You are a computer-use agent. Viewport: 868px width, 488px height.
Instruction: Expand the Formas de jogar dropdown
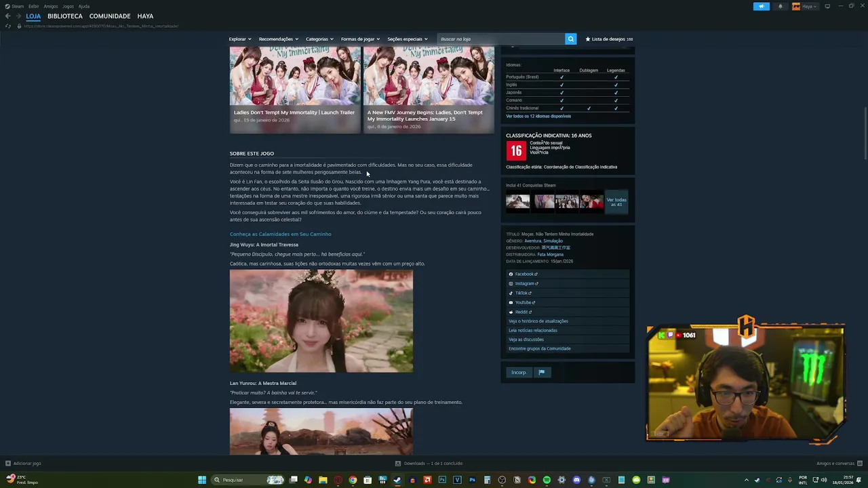click(x=360, y=39)
